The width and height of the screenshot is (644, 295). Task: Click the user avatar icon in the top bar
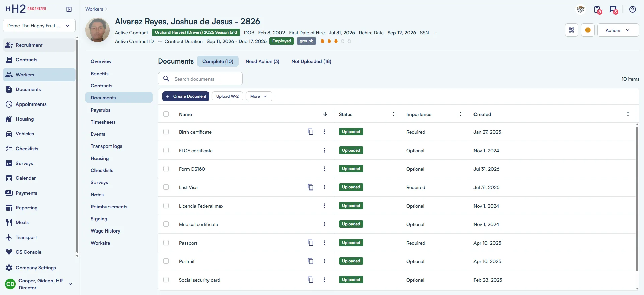click(581, 9)
